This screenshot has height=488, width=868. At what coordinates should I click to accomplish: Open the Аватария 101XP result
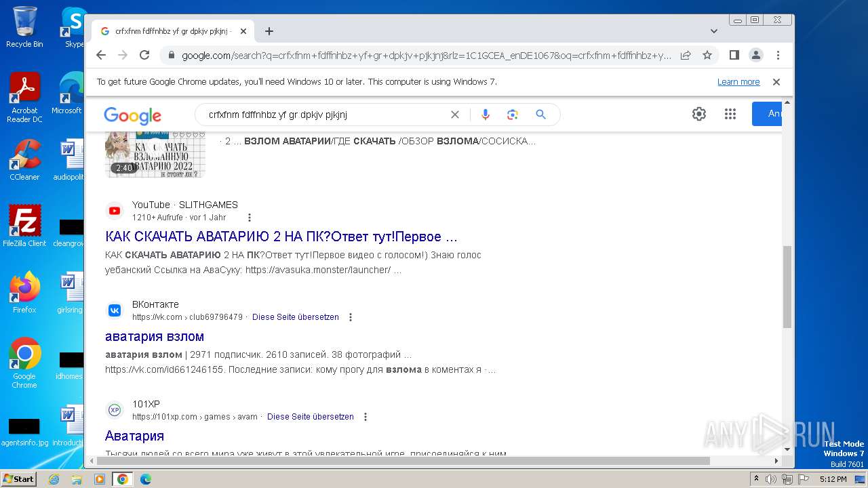point(134,436)
